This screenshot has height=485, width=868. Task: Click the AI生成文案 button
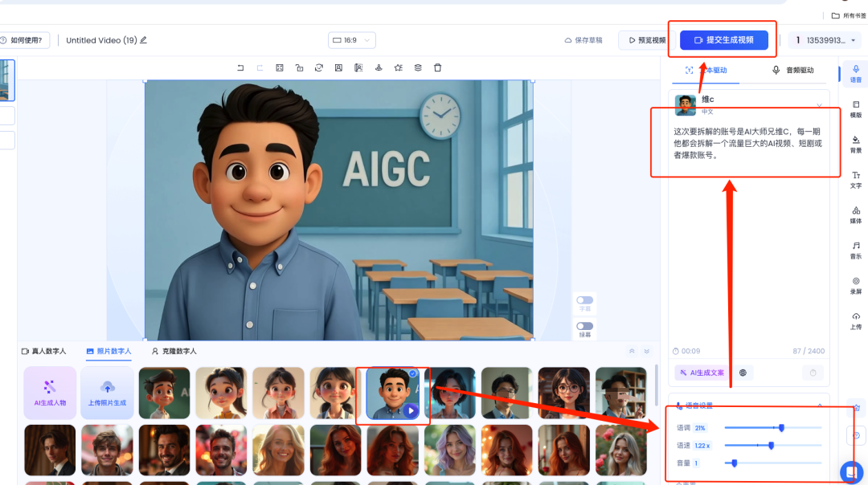pyautogui.click(x=701, y=373)
